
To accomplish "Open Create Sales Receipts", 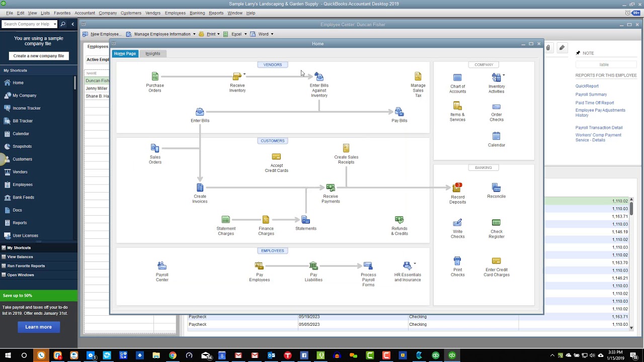I will pos(346,148).
